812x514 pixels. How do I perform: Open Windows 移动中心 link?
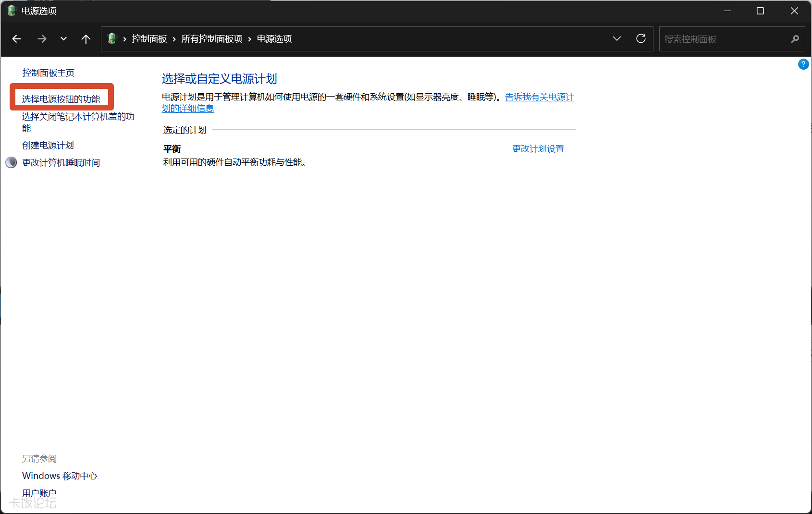pyautogui.click(x=60, y=476)
